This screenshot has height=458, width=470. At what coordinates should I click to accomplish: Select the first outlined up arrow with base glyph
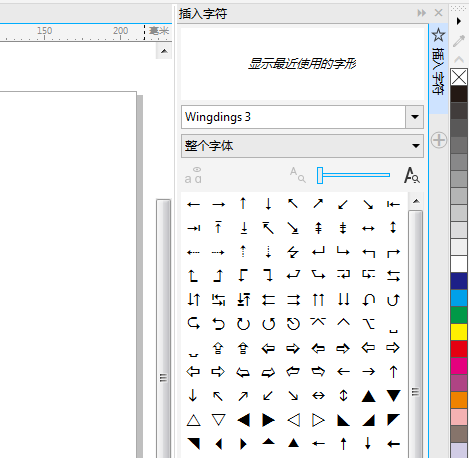coord(218,348)
